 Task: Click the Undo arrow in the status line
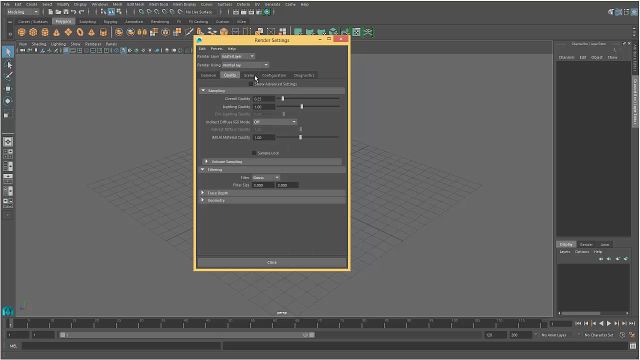coord(73,12)
